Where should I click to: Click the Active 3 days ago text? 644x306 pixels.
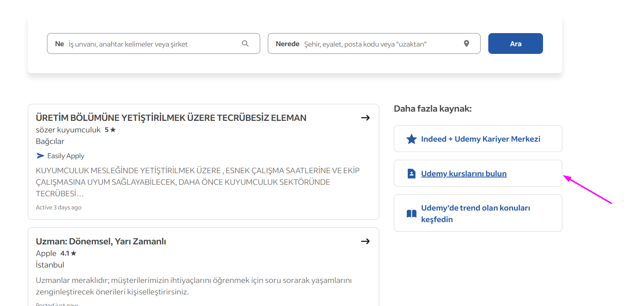59,207
